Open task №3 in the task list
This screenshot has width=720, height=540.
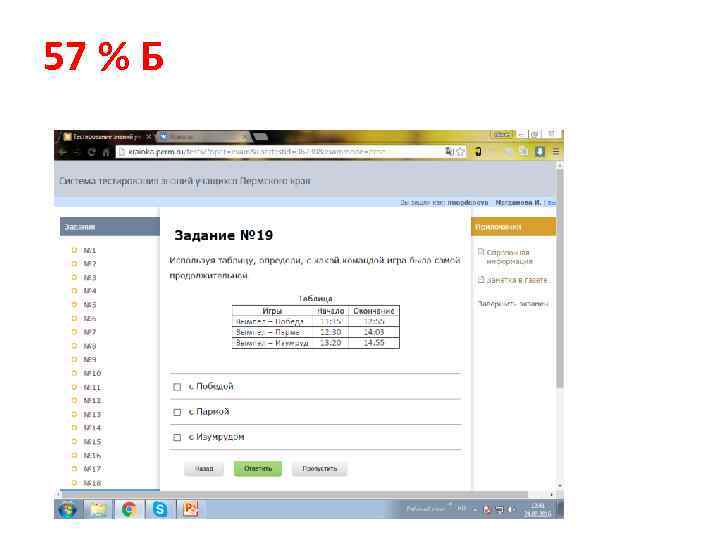pyautogui.click(x=90, y=278)
